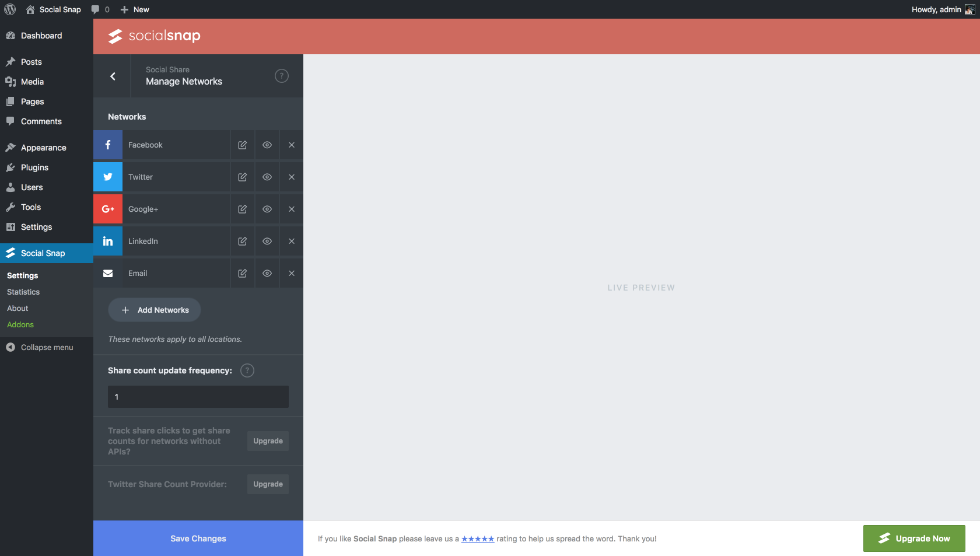
Task: Save Changes to network settings
Action: pyautogui.click(x=198, y=538)
